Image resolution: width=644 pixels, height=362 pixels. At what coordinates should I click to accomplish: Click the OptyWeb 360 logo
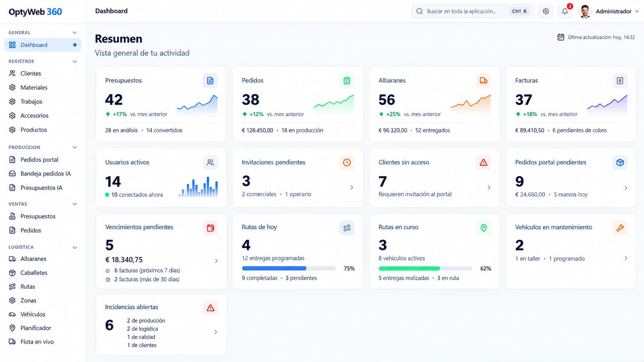tap(35, 12)
